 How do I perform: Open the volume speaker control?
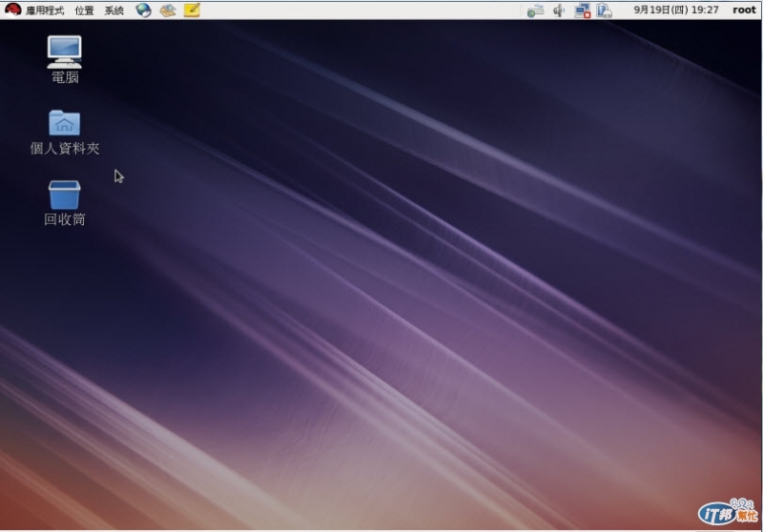[x=559, y=10]
